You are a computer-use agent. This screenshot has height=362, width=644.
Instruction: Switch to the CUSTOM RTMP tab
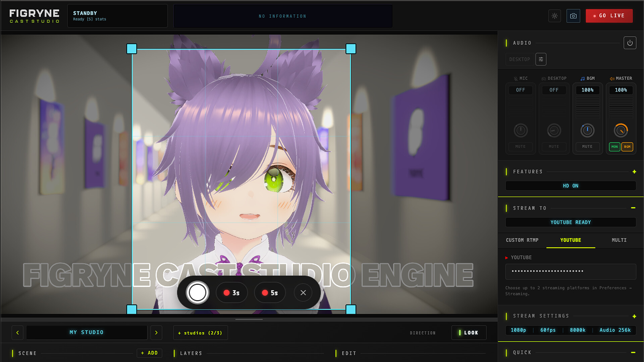(522, 240)
